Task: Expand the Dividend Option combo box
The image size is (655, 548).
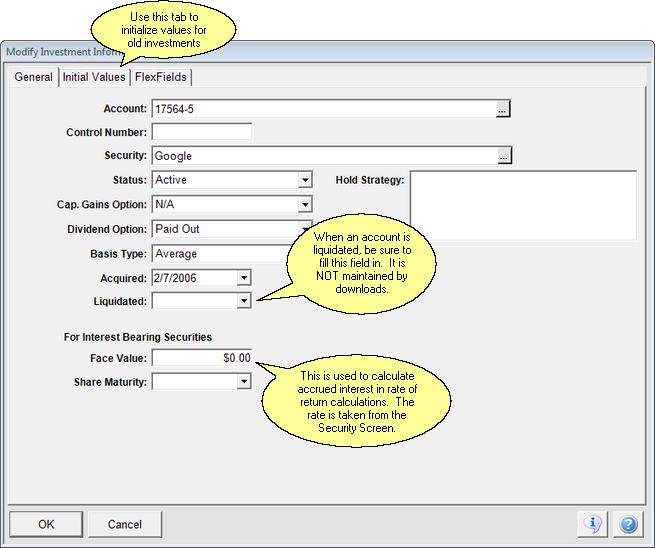Action: (304, 229)
